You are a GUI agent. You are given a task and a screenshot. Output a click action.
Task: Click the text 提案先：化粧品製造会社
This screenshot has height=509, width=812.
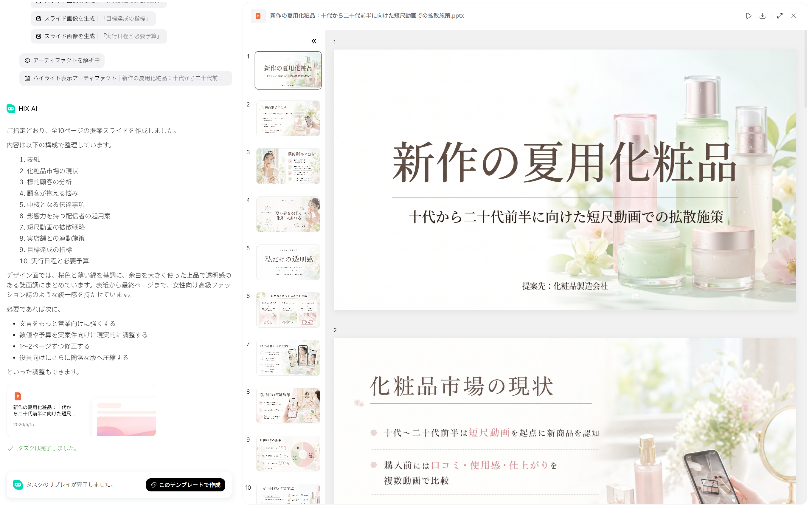click(x=565, y=286)
